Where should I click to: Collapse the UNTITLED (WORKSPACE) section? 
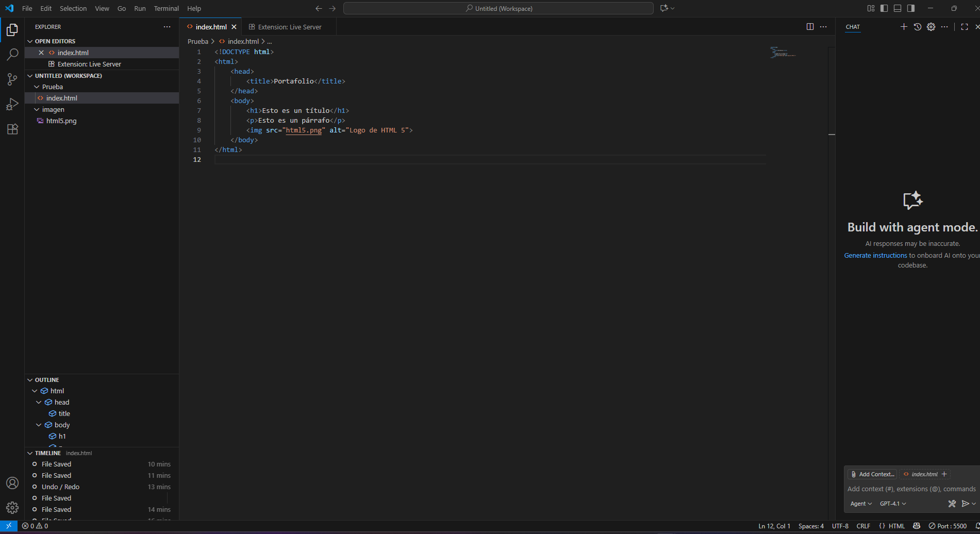(30, 76)
